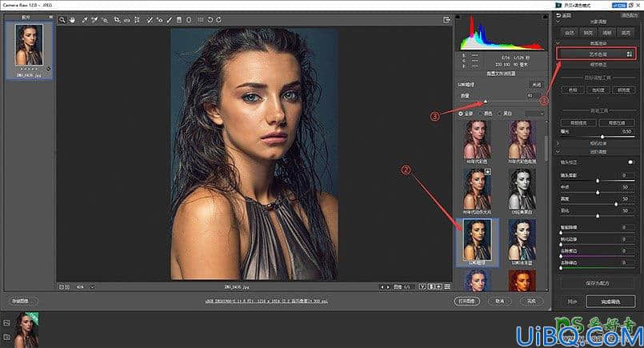Click the before/after Y view icon
The height and width of the screenshot is (348, 644).
pyautogui.click(x=422, y=286)
